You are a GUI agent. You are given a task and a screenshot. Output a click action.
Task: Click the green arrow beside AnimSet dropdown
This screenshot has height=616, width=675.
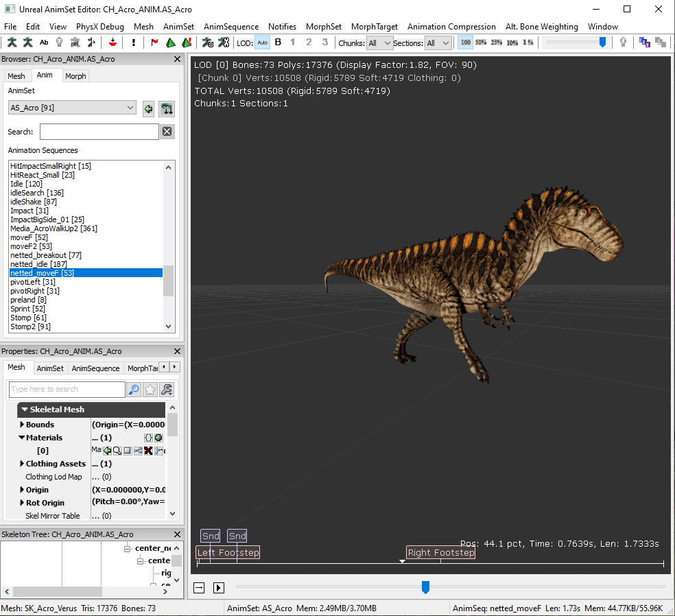(x=148, y=108)
